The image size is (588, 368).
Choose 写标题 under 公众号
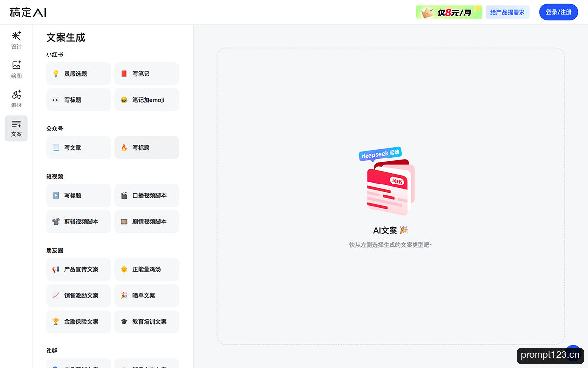click(147, 148)
